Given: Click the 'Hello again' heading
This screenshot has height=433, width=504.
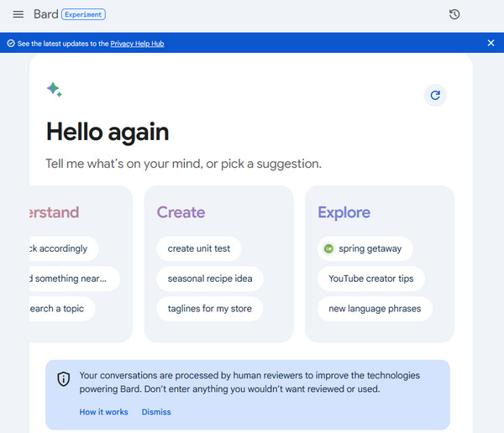Looking at the screenshot, I should click(108, 133).
